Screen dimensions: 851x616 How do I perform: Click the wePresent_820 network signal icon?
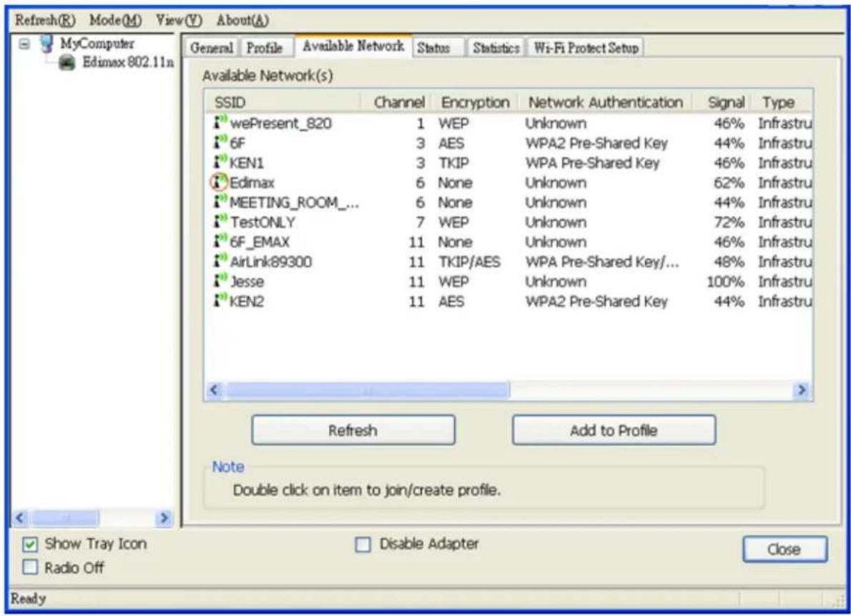point(220,122)
